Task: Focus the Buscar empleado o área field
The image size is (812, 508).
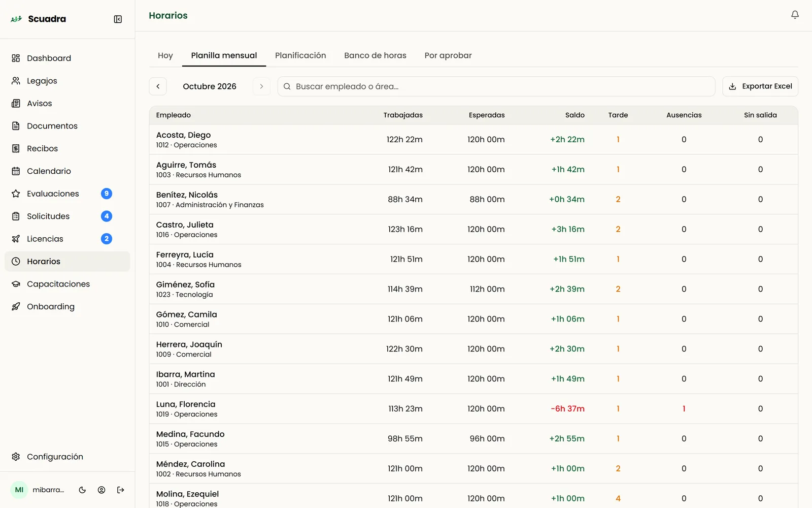Action: click(x=496, y=86)
